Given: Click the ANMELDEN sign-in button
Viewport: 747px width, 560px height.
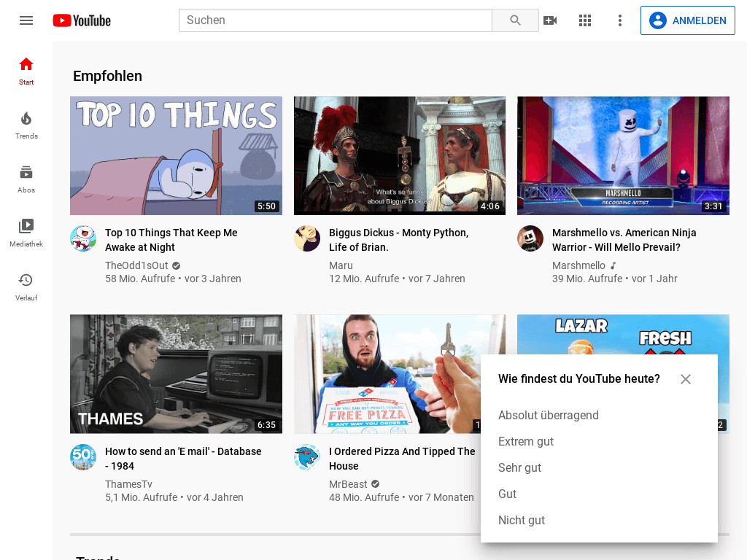Looking at the screenshot, I should [x=687, y=20].
